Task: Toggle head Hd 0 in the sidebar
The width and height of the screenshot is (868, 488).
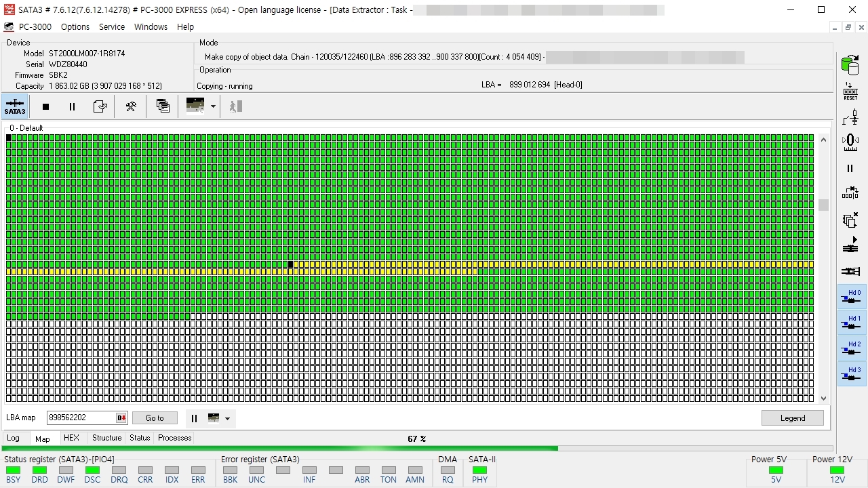Action: click(x=852, y=297)
